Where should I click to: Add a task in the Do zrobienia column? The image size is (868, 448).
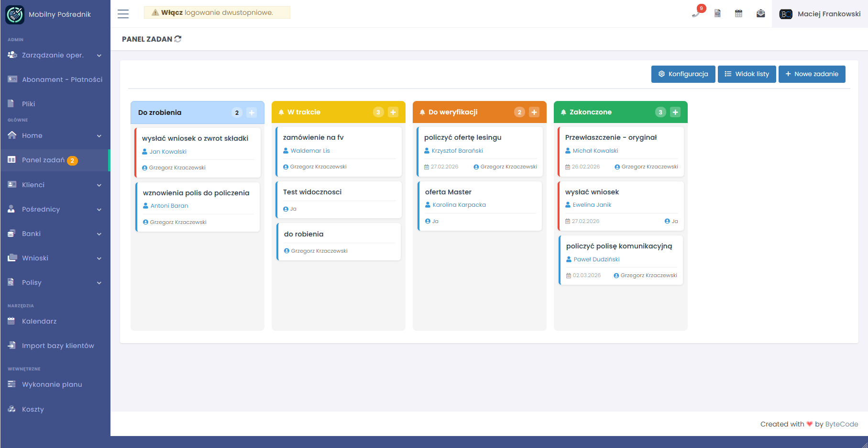pyautogui.click(x=252, y=112)
